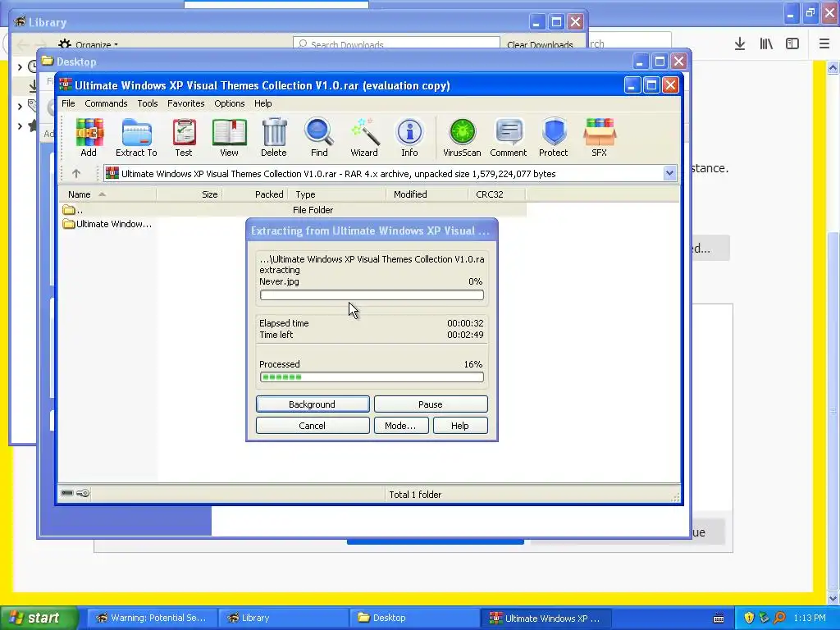Open the Windows start button
This screenshot has width=840, height=630.
(x=39, y=618)
